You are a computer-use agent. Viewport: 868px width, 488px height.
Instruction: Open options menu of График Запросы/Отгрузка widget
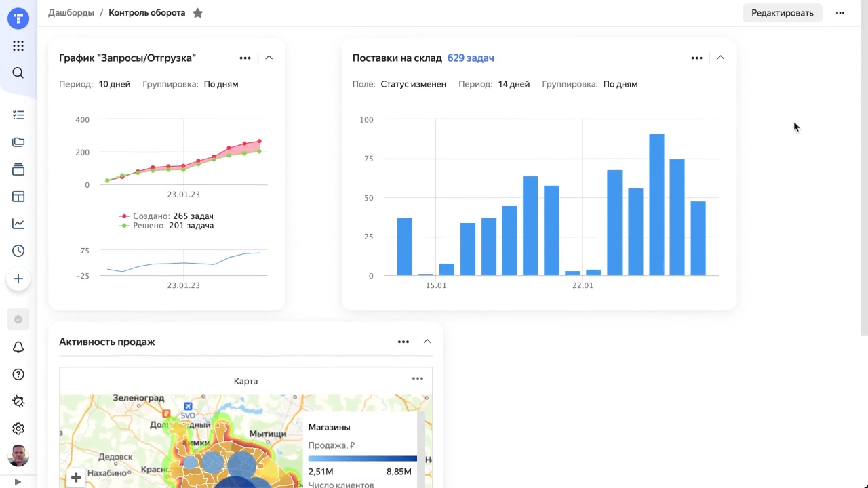click(x=245, y=58)
